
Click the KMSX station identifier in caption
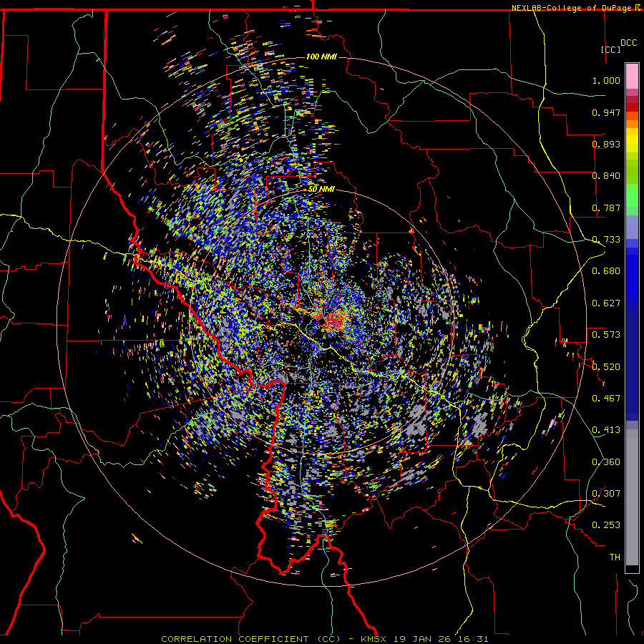[374, 639]
